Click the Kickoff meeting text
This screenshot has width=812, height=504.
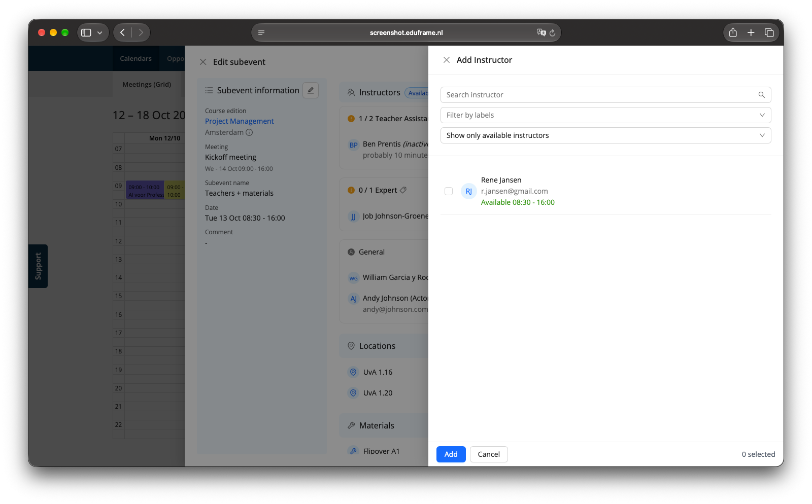[231, 157]
